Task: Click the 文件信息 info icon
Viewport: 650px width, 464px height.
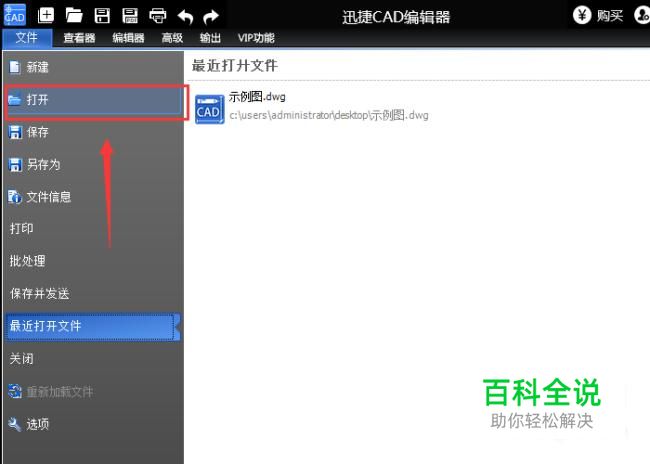Action: [15, 197]
